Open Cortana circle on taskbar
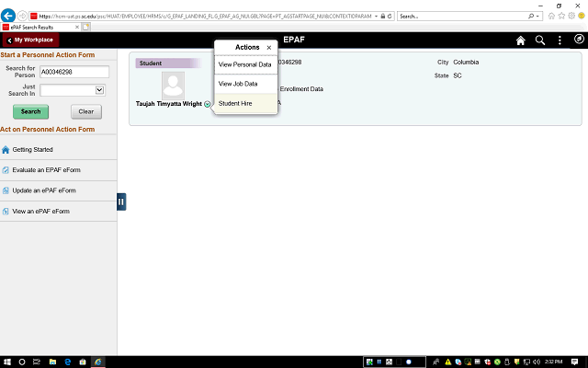This screenshot has height=368, width=588. pyautogui.click(x=22, y=362)
